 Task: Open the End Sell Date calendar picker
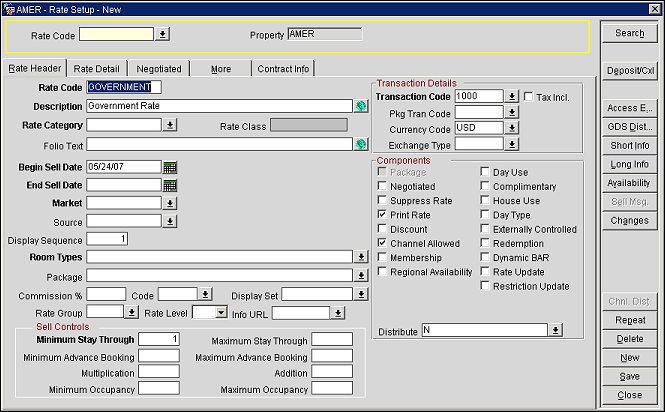[170, 185]
